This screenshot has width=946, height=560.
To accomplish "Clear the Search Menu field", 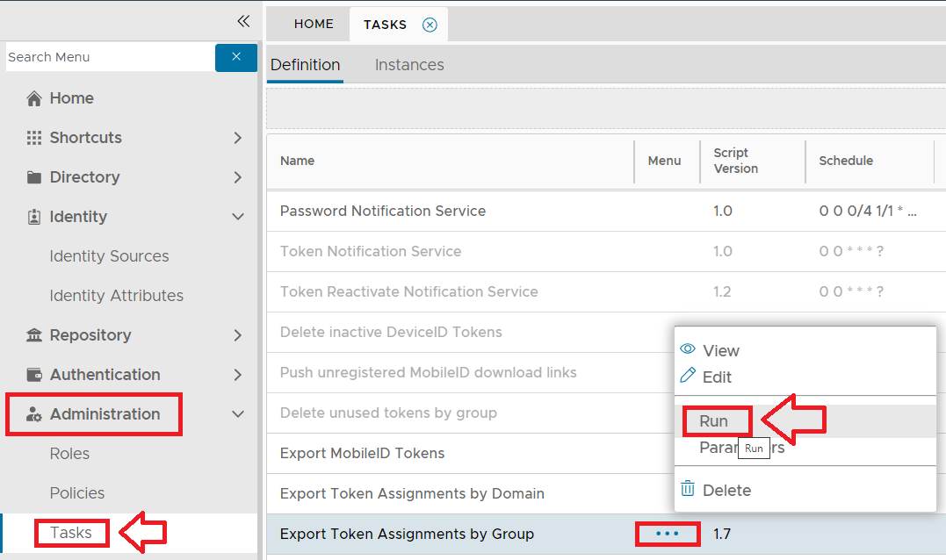I will pos(236,57).
